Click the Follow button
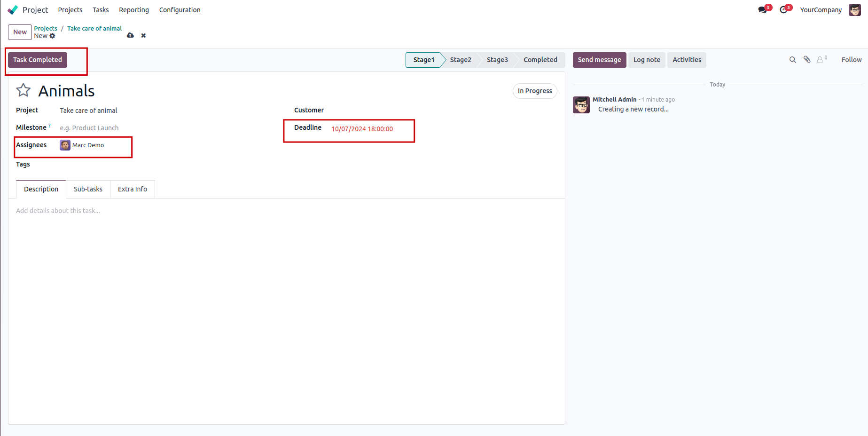This screenshot has height=436, width=868. (x=851, y=60)
